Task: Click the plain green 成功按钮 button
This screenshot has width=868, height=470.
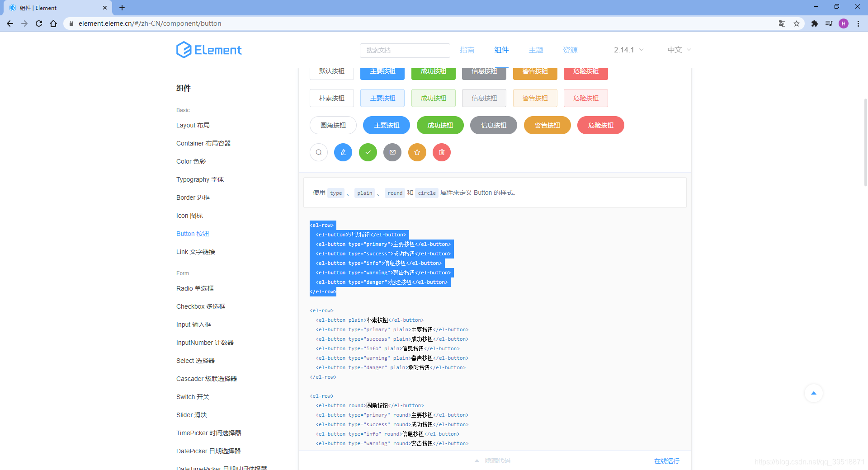Action: coord(434,98)
